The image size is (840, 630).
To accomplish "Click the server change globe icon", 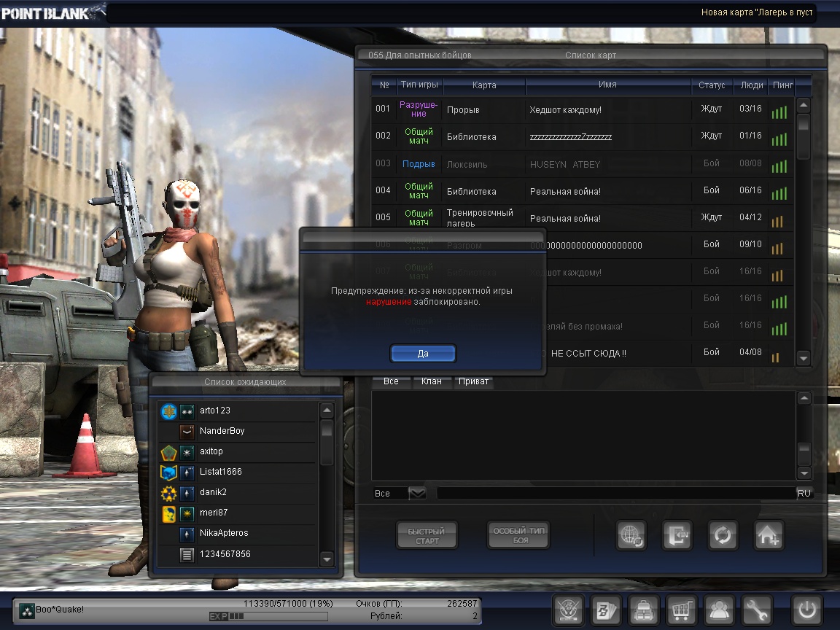I will [x=630, y=536].
